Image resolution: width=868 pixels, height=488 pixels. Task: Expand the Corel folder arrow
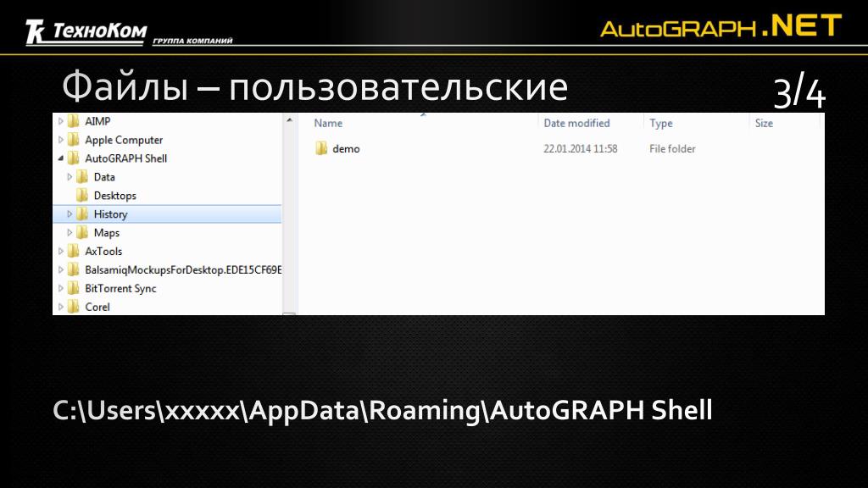click(x=61, y=307)
